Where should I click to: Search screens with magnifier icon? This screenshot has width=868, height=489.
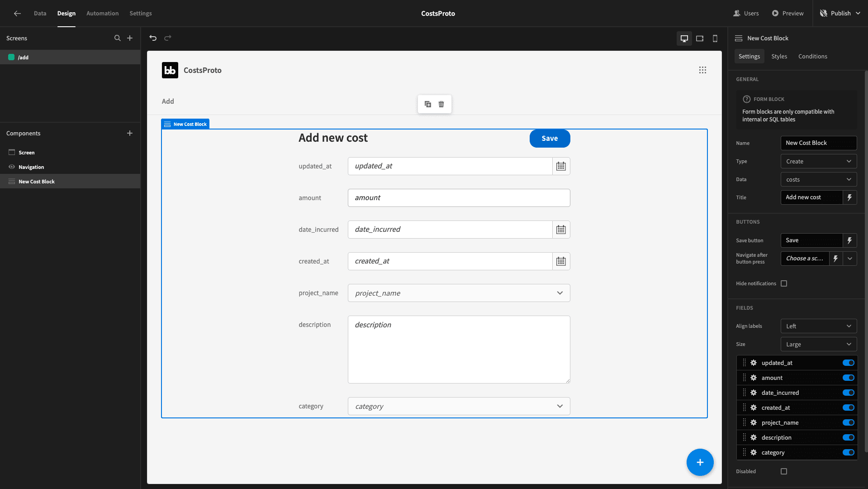[x=118, y=38]
